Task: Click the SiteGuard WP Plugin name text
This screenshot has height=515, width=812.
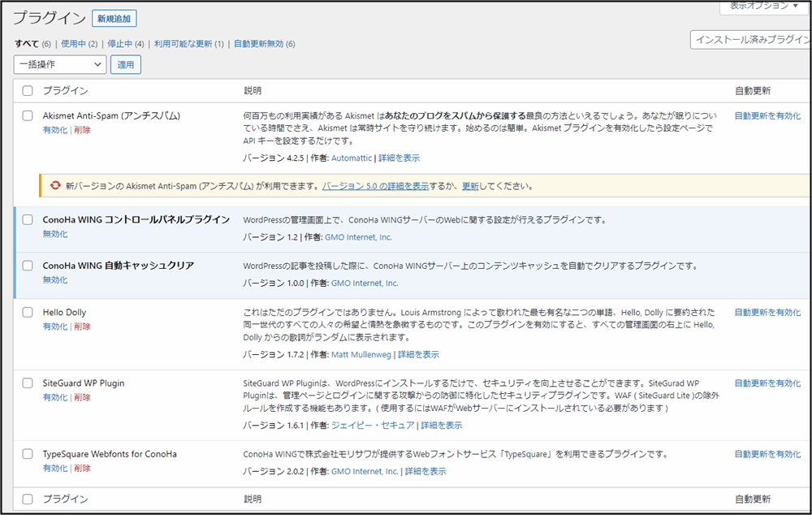Action: pos(84,383)
